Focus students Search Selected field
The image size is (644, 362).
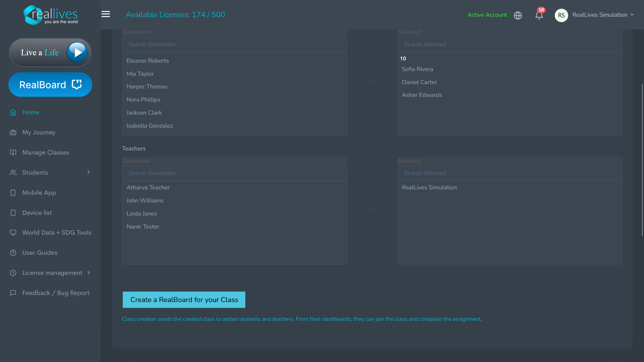510,44
